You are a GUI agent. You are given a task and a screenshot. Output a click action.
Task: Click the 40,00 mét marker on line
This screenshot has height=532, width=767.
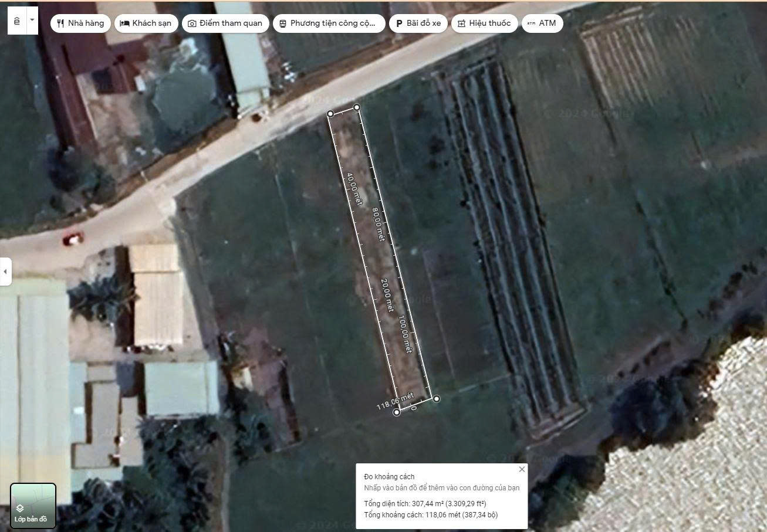tap(353, 189)
